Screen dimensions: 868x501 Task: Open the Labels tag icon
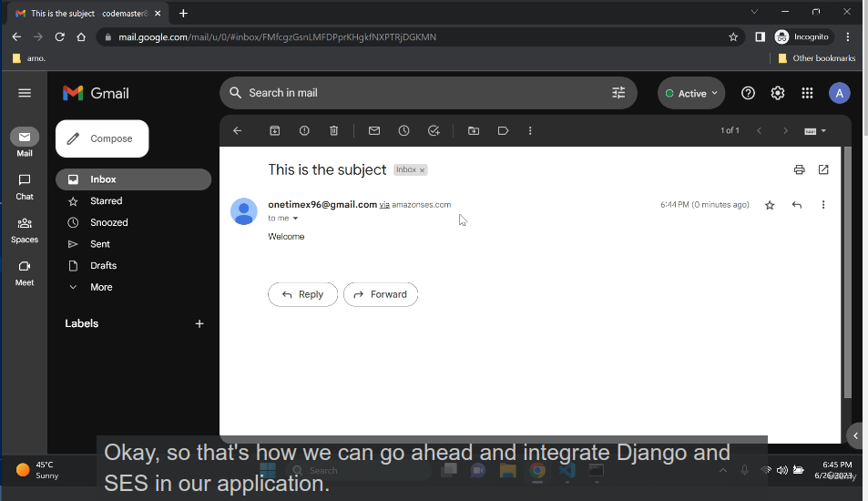pos(503,130)
